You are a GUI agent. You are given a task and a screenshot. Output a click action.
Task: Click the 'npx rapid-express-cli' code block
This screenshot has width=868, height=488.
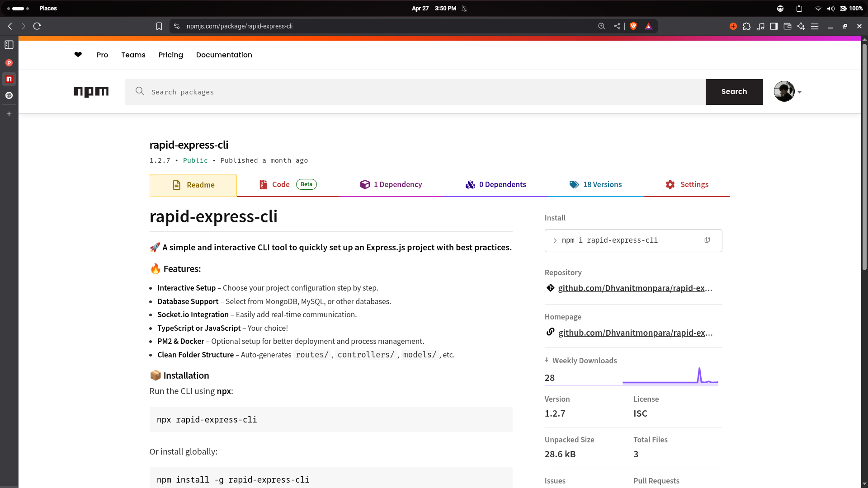(x=331, y=419)
